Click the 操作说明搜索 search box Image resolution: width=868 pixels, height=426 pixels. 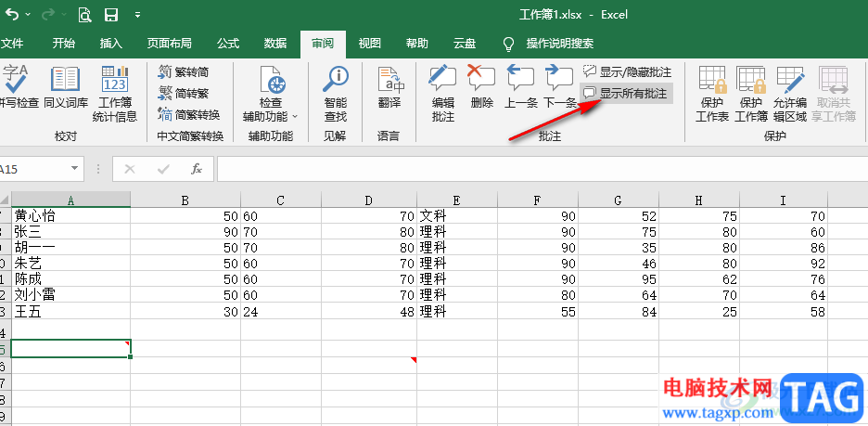pyautogui.click(x=560, y=44)
